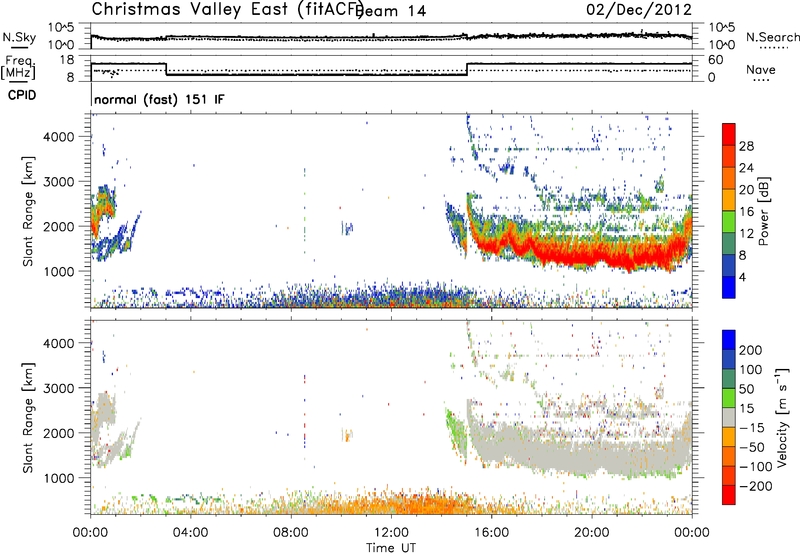This screenshot has width=800, height=554.
Task: Click the 20:00 time tick label
Action: 591,533
